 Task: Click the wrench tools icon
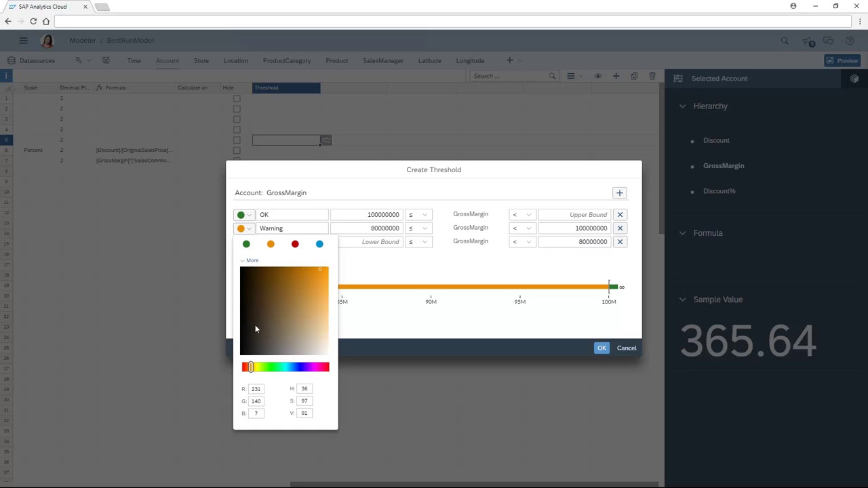[x=79, y=60]
